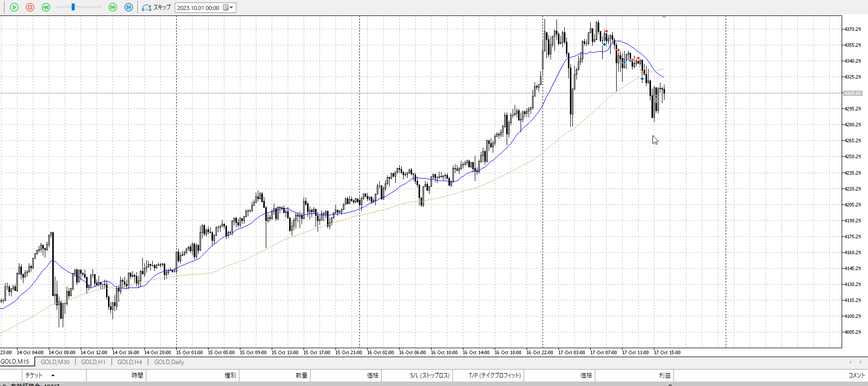The image size is (868, 386).
Task: Open the GOLD,H4 chart tab
Action: pyautogui.click(x=129, y=362)
